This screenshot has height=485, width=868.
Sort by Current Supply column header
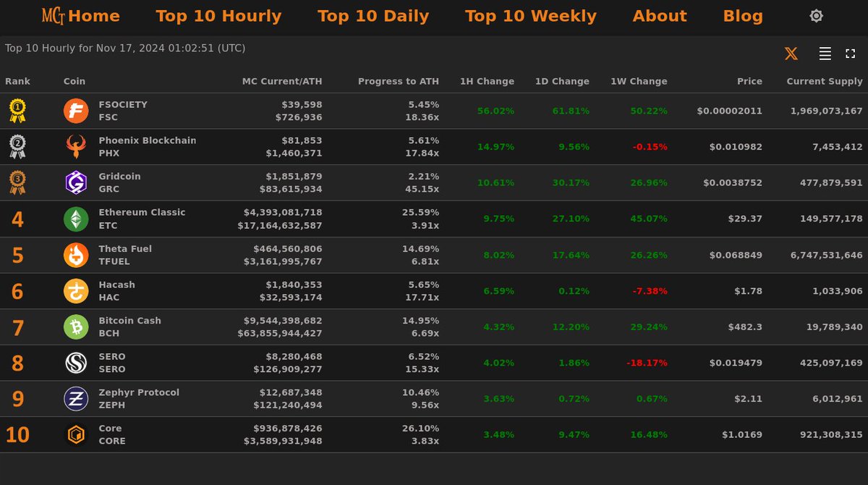825,82
